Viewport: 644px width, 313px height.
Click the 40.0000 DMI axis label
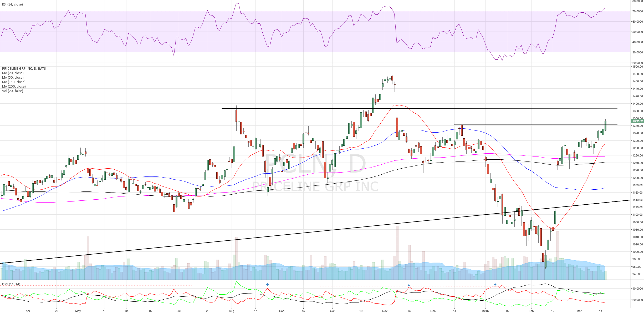[x=638, y=289]
